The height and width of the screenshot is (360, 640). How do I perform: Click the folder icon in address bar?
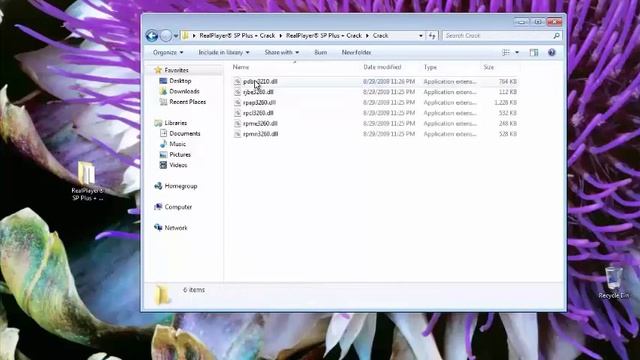tap(185, 36)
